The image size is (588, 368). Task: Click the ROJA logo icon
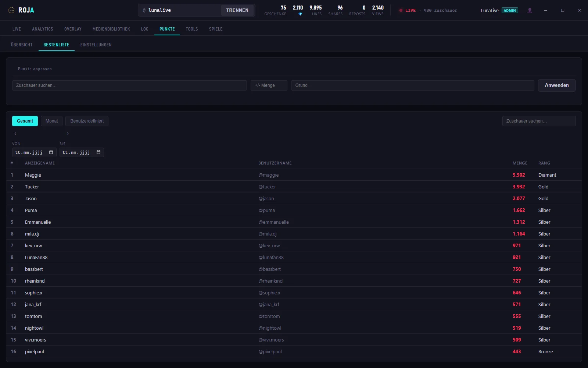pyautogui.click(x=11, y=10)
